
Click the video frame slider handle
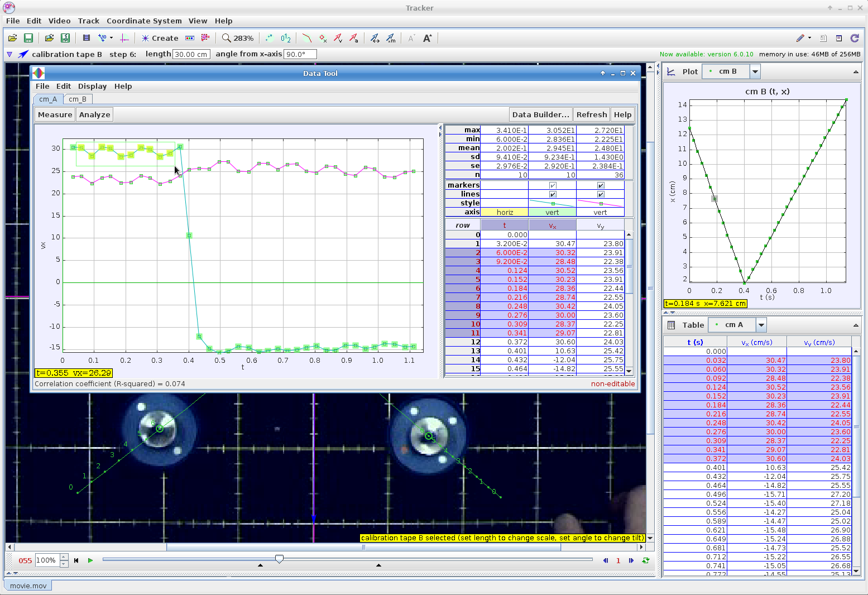(279, 559)
